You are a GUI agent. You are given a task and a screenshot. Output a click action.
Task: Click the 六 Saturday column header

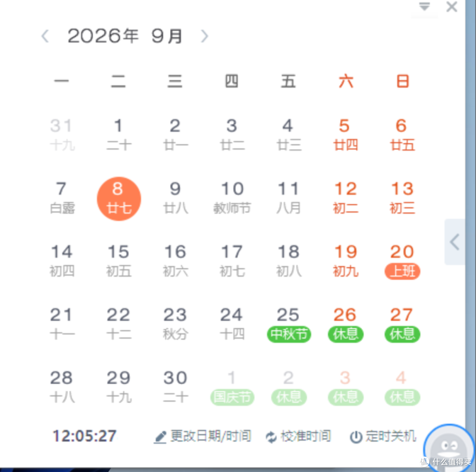click(346, 82)
